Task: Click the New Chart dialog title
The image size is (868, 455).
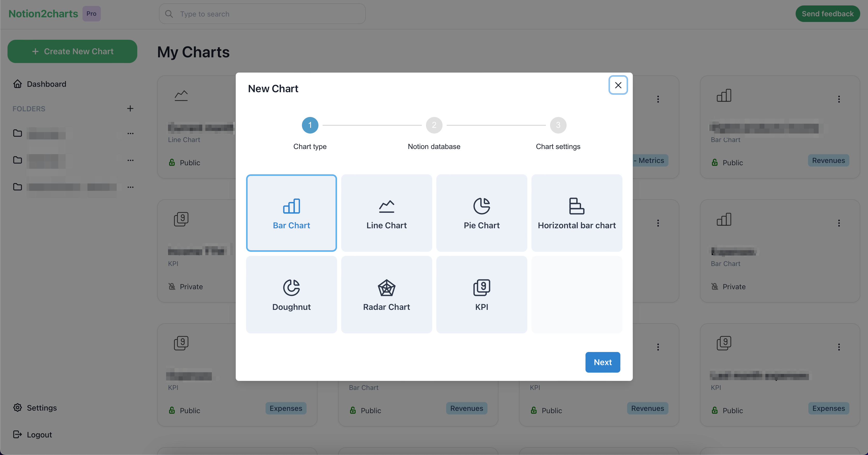Action: pyautogui.click(x=273, y=89)
